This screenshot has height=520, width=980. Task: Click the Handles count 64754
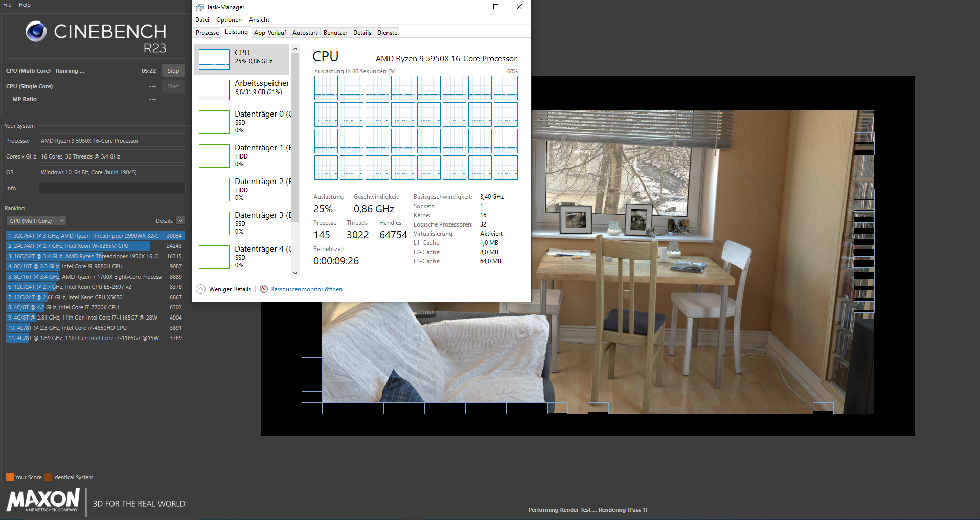393,235
